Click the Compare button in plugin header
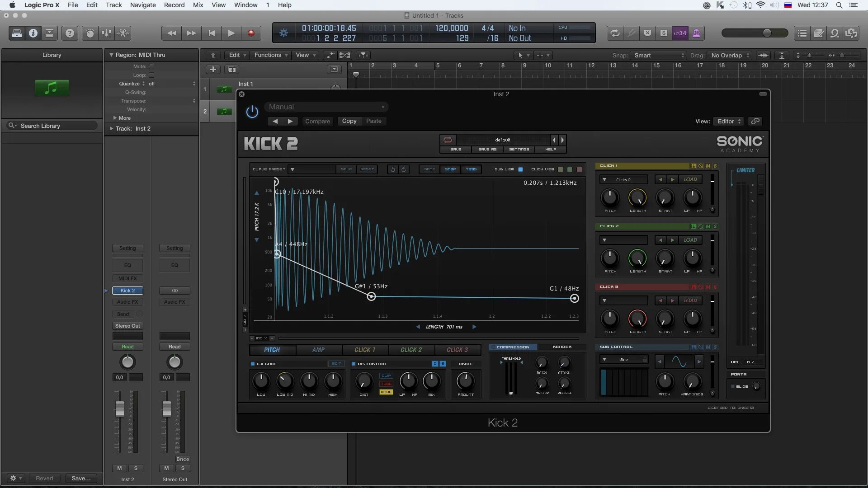The image size is (868, 488). pyautogui.click(x=317, y=121)
